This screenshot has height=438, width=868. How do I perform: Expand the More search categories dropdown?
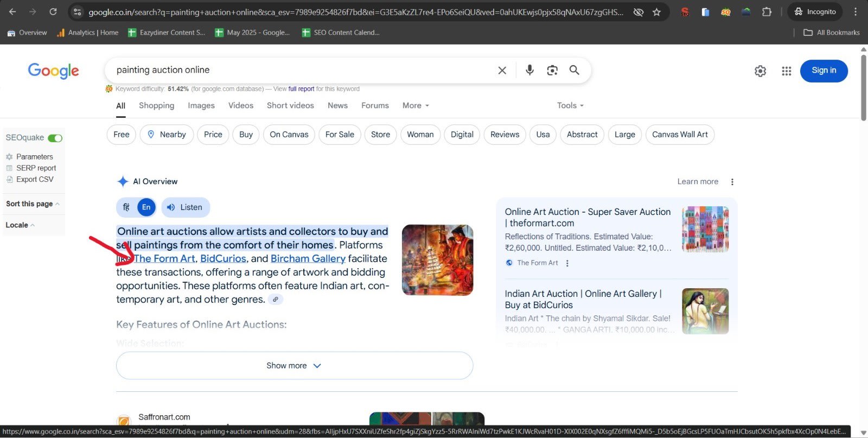pos(416,105)
